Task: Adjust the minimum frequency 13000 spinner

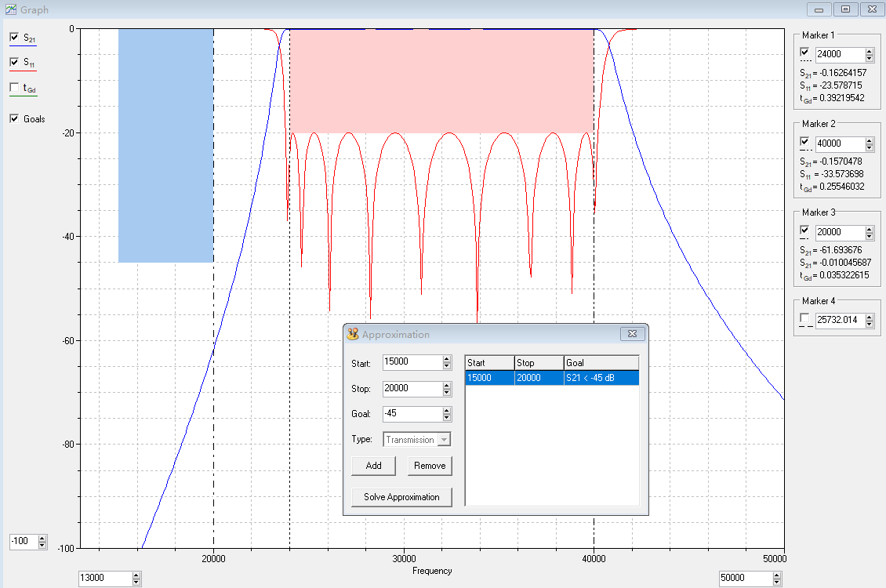Action: (136, 579)
